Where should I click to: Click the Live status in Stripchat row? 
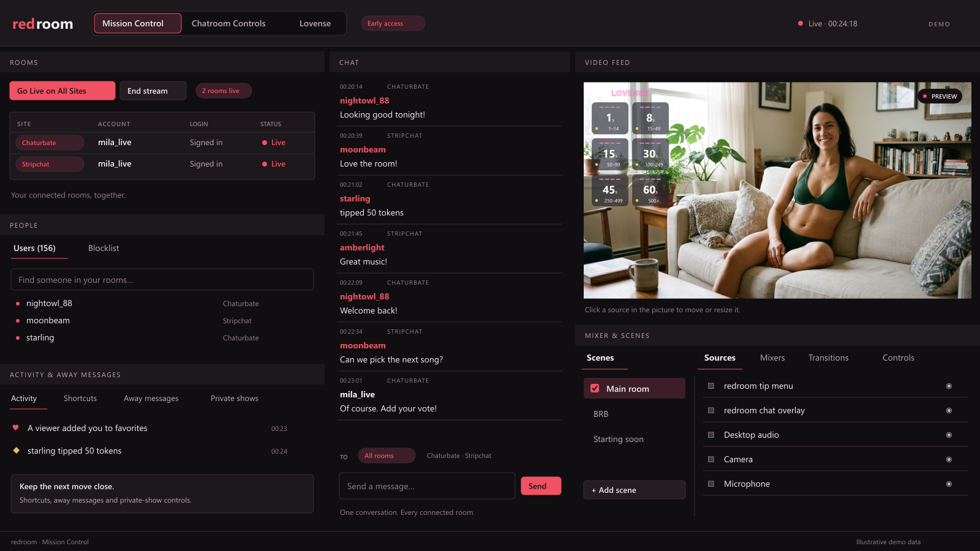pyautogui.click(x=274, y=164)
